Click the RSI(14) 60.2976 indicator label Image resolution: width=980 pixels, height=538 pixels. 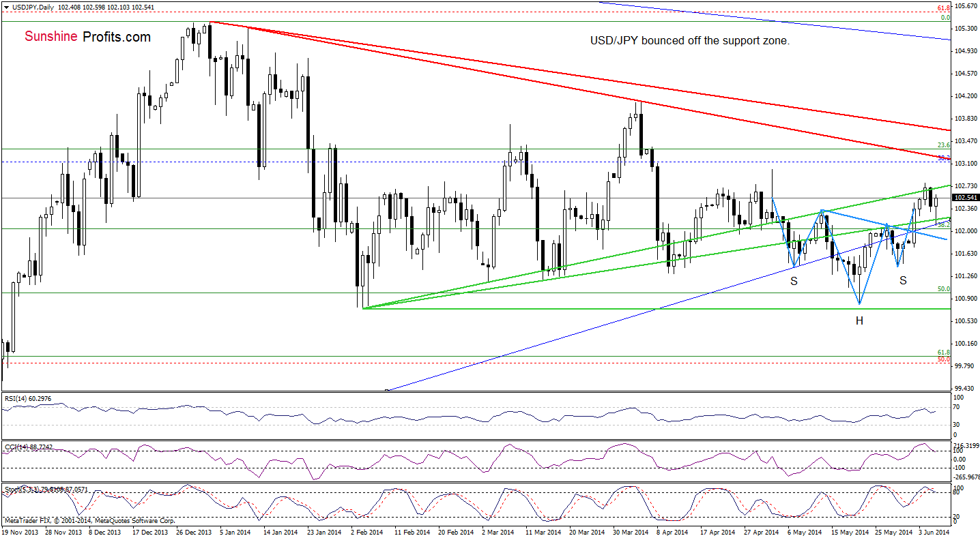pyautogui.click(x=27, y=399)
